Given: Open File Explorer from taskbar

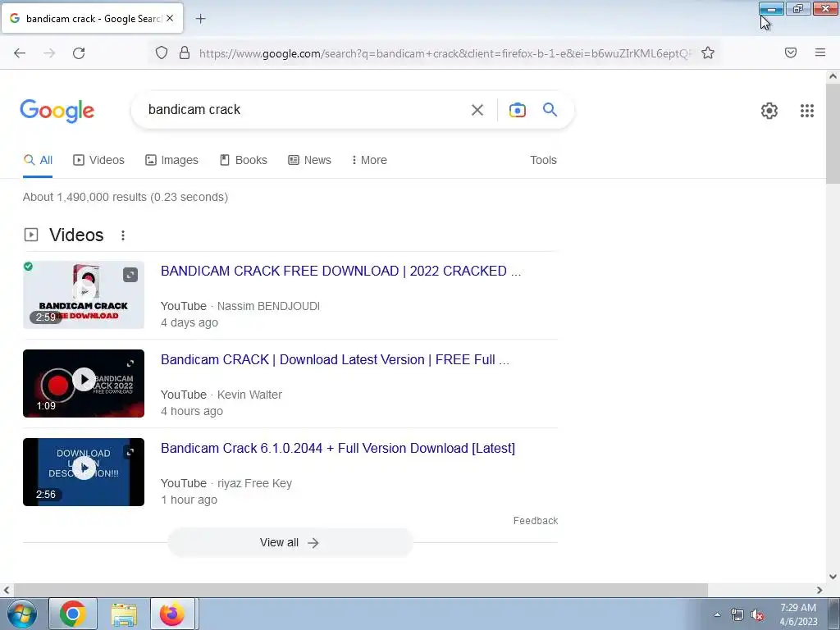Looking at the screenshot, I should coord(124,614).
